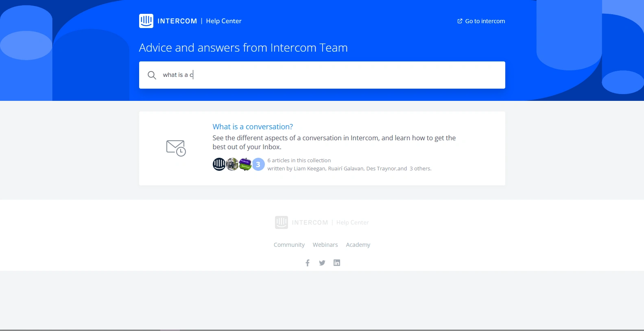Viewport: 644px width, 331px height.
Task: Click the 'Advice and answers from Intercom Team' heading
Action: point(243,48)
